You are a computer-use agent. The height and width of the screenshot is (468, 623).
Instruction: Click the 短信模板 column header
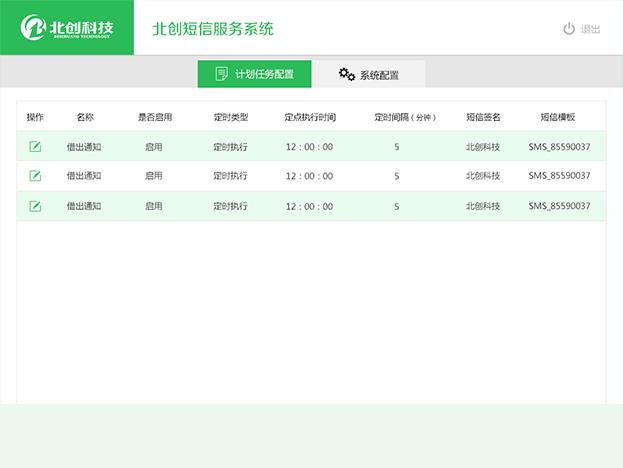click(558, 117)
